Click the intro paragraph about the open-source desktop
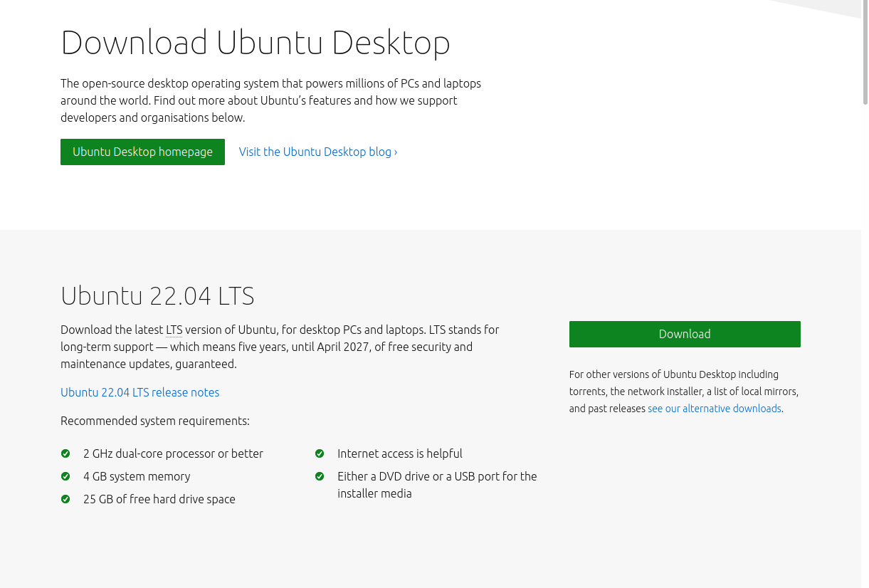The image size is (869, 588). click(270, 100)
